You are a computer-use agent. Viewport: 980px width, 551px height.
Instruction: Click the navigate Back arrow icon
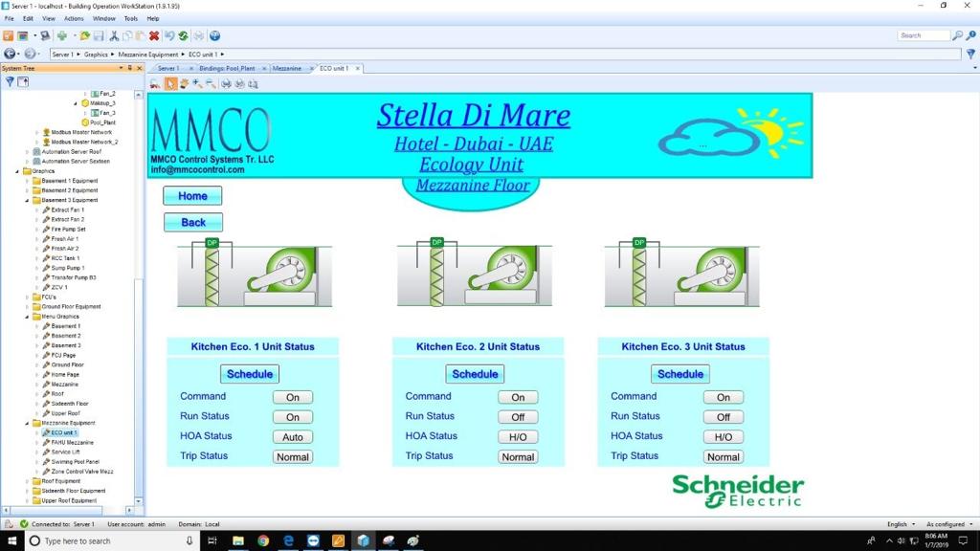pyautogui.click(x=10, y=55)
